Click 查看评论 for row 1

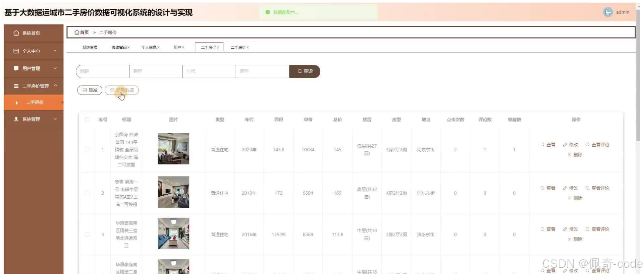pyautogui.click(x=597, y=145)
